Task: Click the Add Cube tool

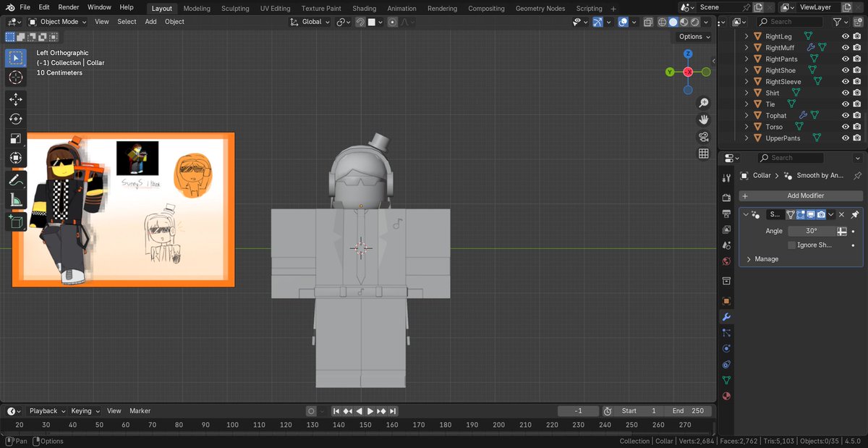Action: coord(16,221)
